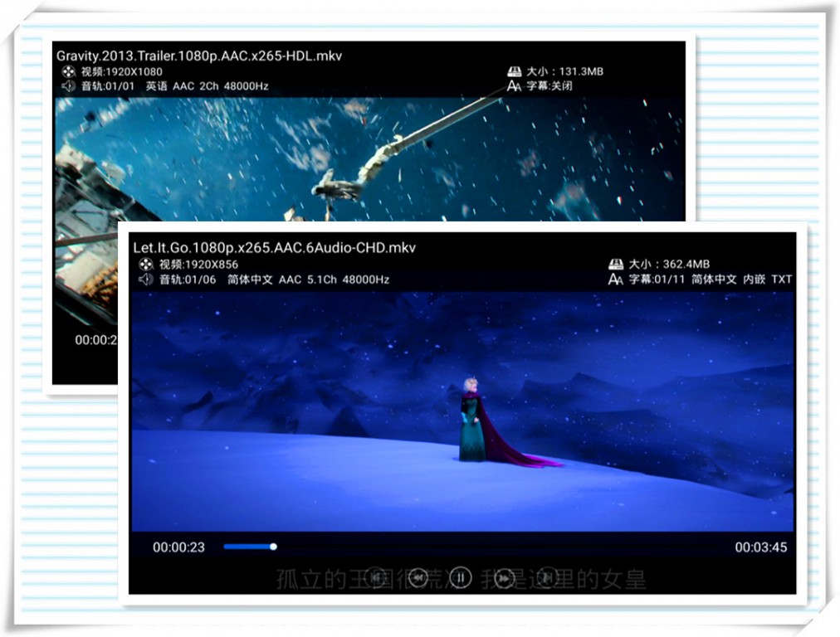
Task: Toggle subtitles off for Gravity trailer
Action: pyautogui.click(x=550, y=86)
